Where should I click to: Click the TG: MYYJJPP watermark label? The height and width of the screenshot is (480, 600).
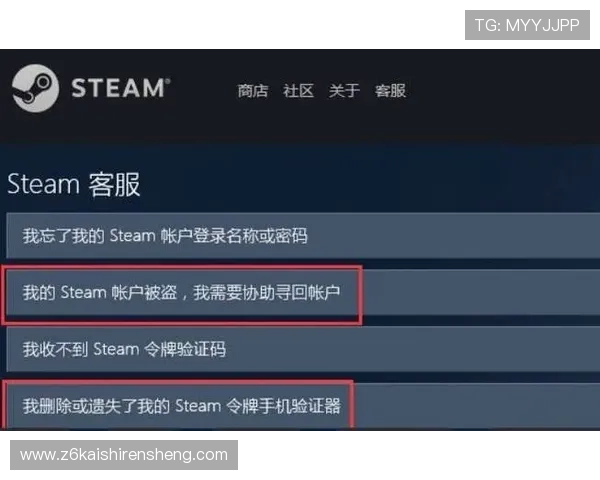click(527, 25)
